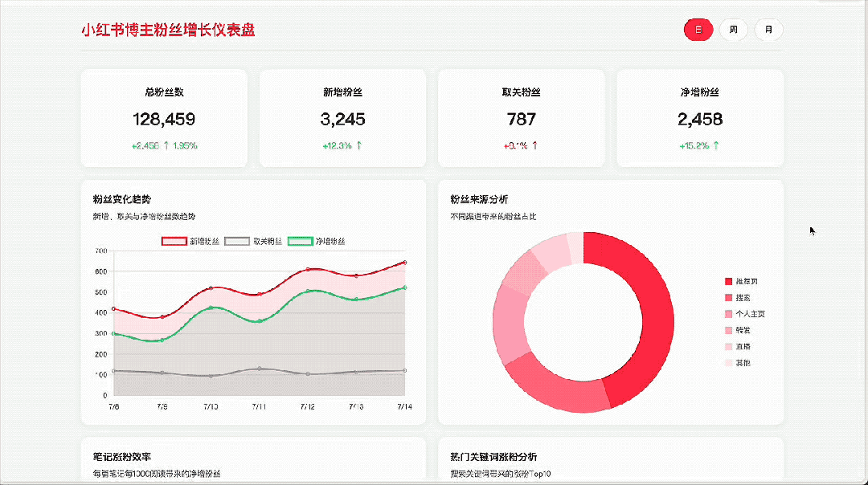
Task: Click the 推荐页 legend color swatch
Action: [x=728, y=282]
